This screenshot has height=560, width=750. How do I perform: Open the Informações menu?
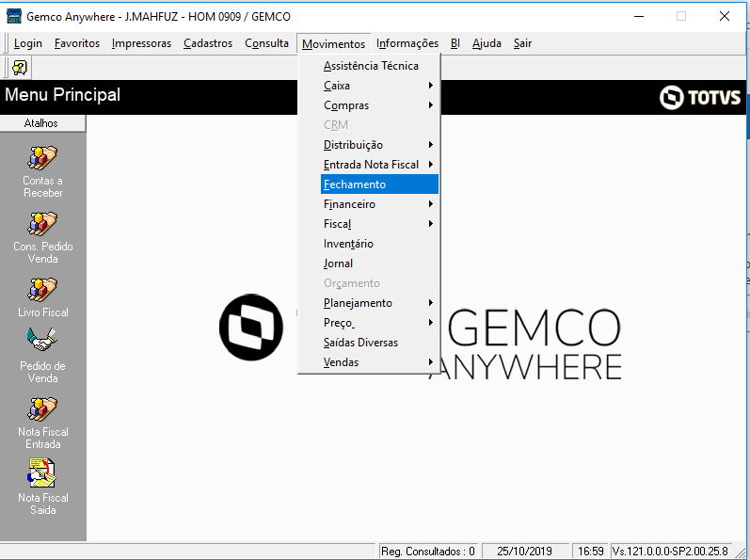(407, 43)
